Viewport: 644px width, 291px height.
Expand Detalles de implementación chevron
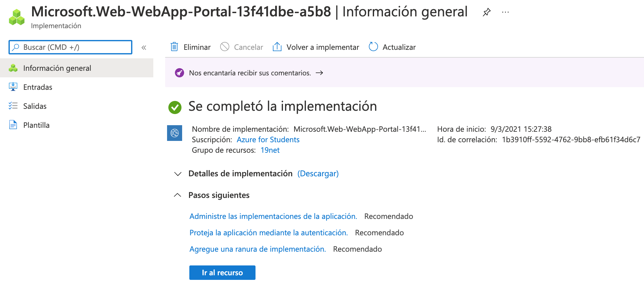[178, 174]
